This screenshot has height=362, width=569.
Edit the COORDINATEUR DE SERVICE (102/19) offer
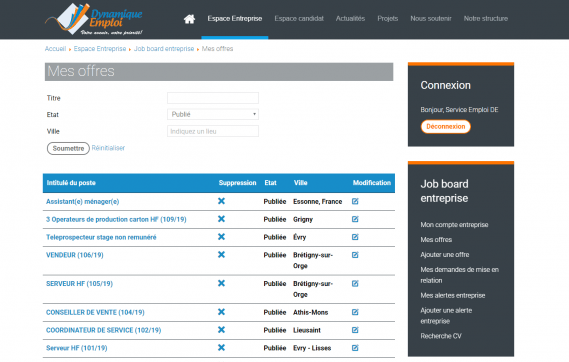[355, 330]
